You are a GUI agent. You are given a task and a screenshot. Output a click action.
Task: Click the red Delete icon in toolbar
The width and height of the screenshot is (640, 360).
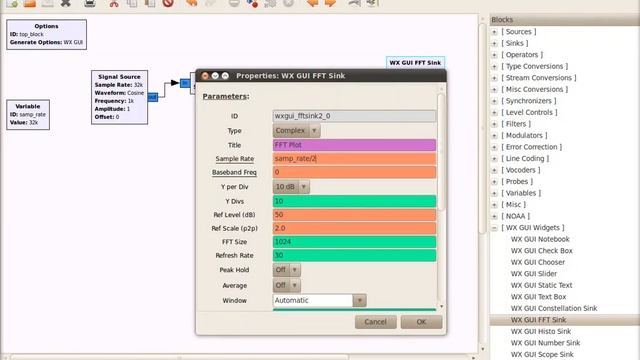(x=168, y=3)
